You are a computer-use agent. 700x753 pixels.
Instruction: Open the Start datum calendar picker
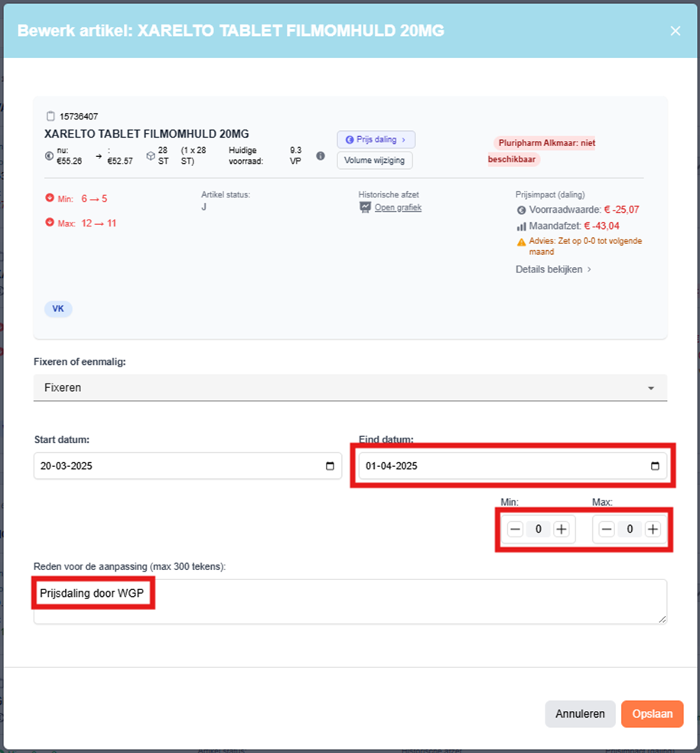(x=330, y=466)
